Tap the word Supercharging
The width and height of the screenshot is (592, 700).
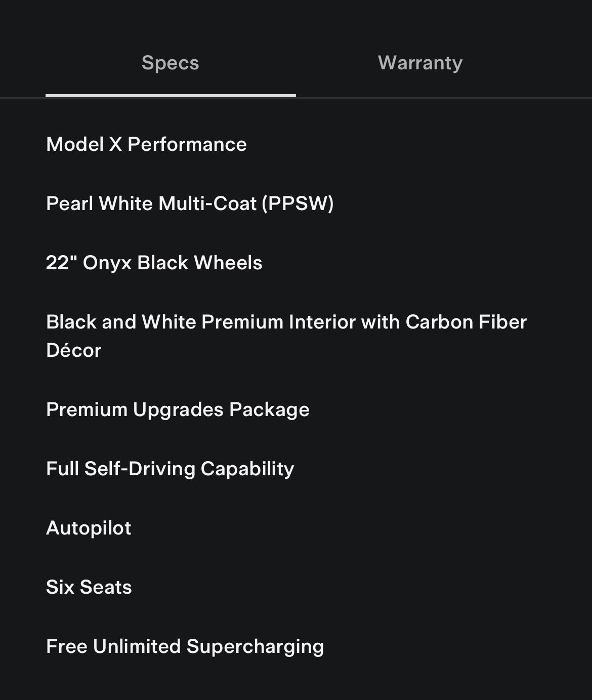pos(255,646)
